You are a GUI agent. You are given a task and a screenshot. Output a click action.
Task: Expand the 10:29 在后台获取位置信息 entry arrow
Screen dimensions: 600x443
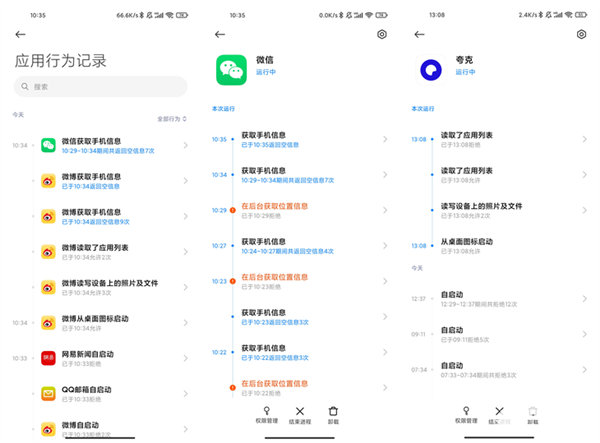pos(386,210)
